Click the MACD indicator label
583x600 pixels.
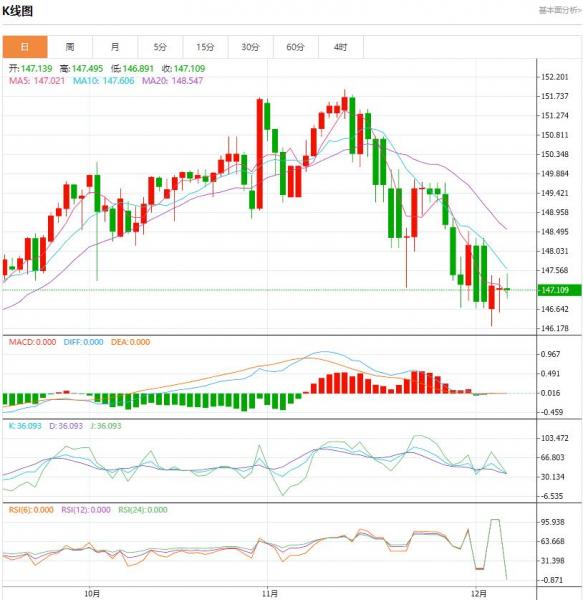pyautogui.click(x=33, y=342)
